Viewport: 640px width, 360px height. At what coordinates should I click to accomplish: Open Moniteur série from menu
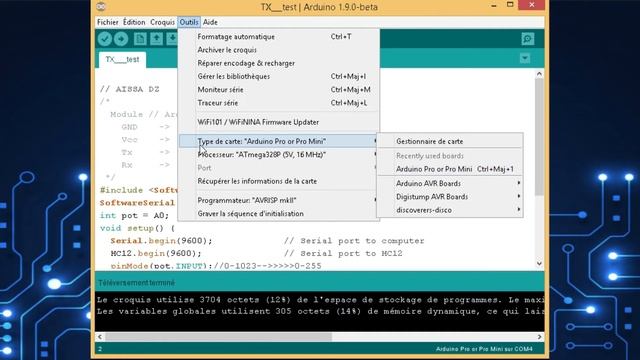[278, 89]
